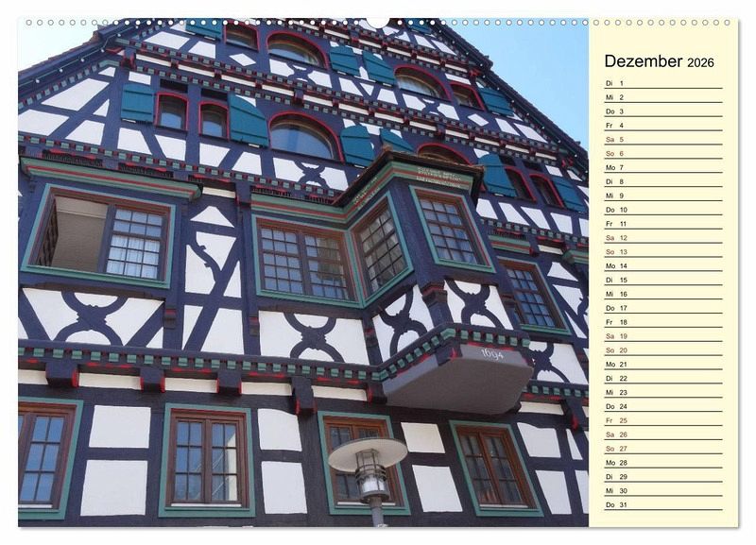Select the Mo 28 date row
Viewport: 756px width, 545px height.
[663, 463]
